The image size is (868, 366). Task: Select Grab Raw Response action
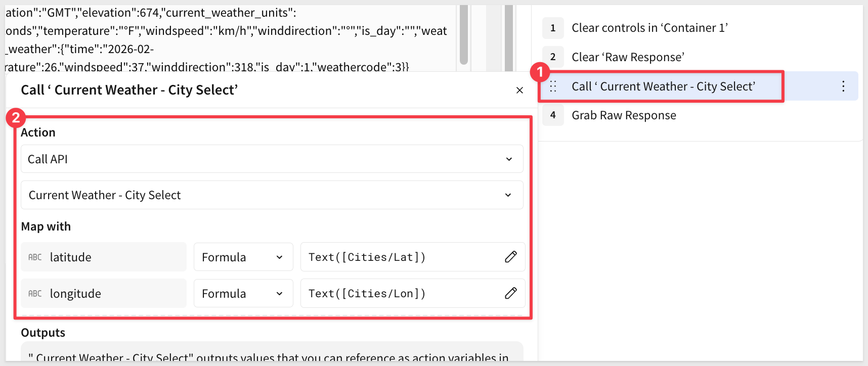[x=624, y=115]
